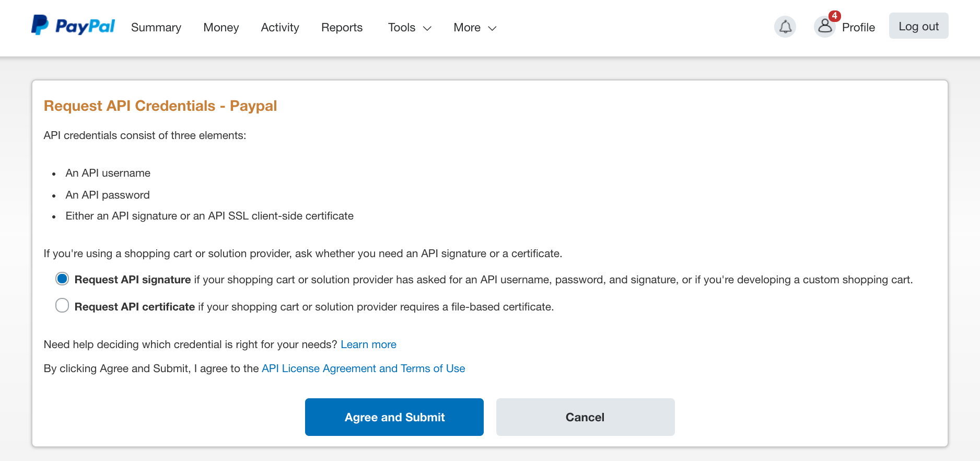Open the Money section
Screen dimensions: 980x461
221,28
